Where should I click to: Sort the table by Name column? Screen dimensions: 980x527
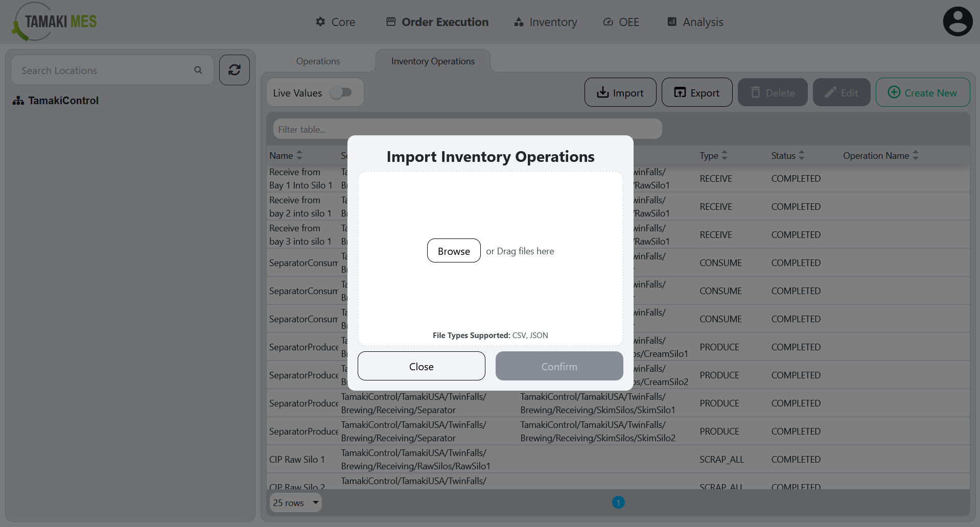(x=300, y=155)
